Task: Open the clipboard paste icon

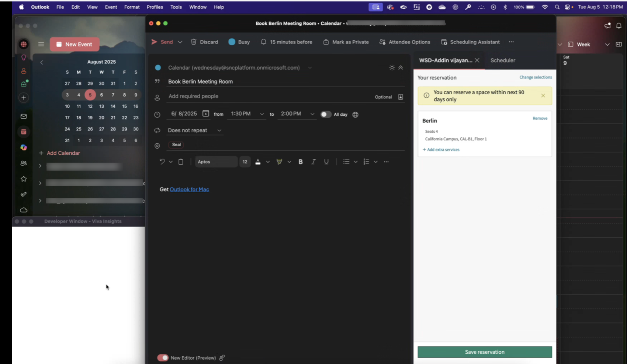Action: tap(181, 162)
